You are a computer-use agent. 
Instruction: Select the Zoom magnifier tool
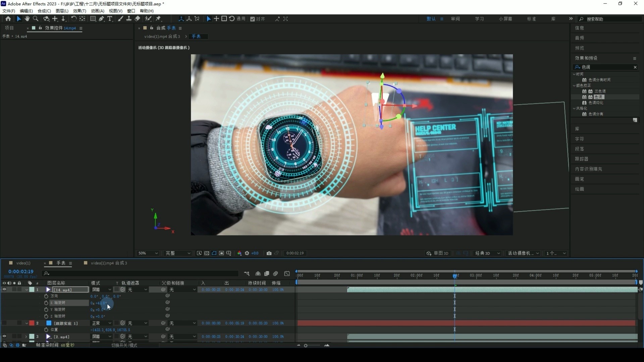coord(36,19)
